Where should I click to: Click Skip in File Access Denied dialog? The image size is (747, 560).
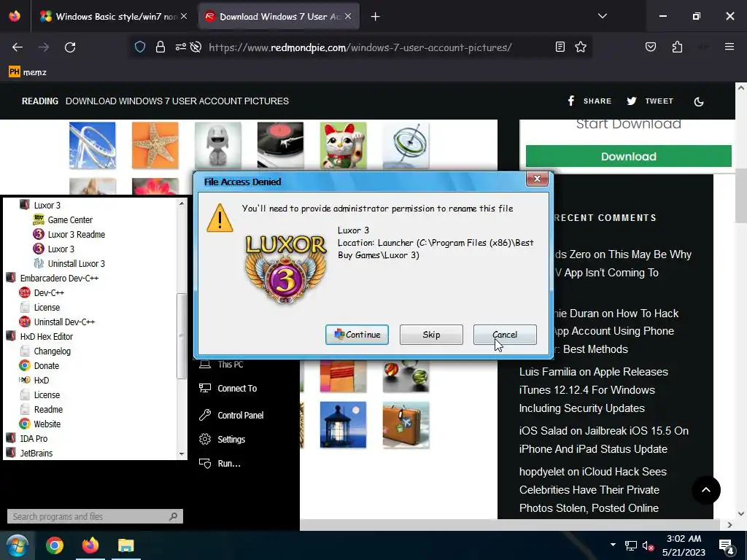point(431,335)
